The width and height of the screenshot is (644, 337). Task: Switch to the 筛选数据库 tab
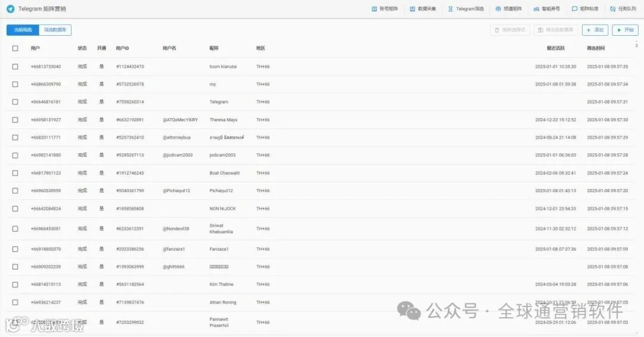[x=55, y=30]
